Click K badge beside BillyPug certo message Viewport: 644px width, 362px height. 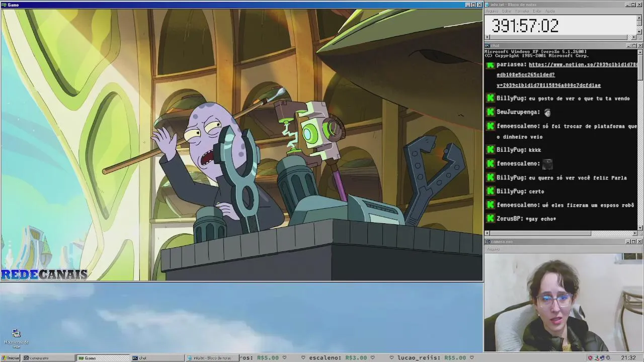(x=491, y=191)
